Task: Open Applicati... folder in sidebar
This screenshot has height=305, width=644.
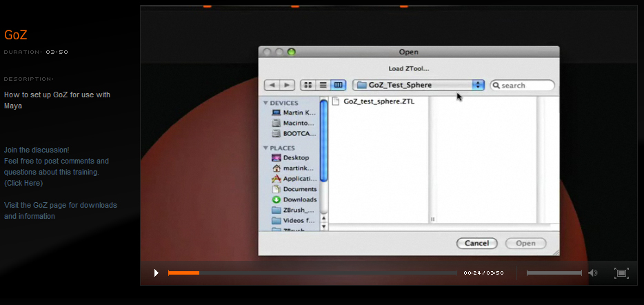Action: coord(294,179)
